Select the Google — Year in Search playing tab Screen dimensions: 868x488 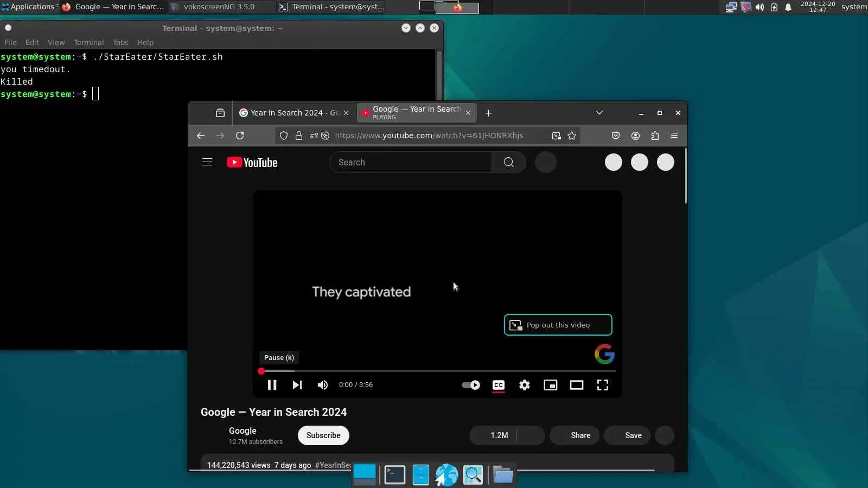(416, 113)
